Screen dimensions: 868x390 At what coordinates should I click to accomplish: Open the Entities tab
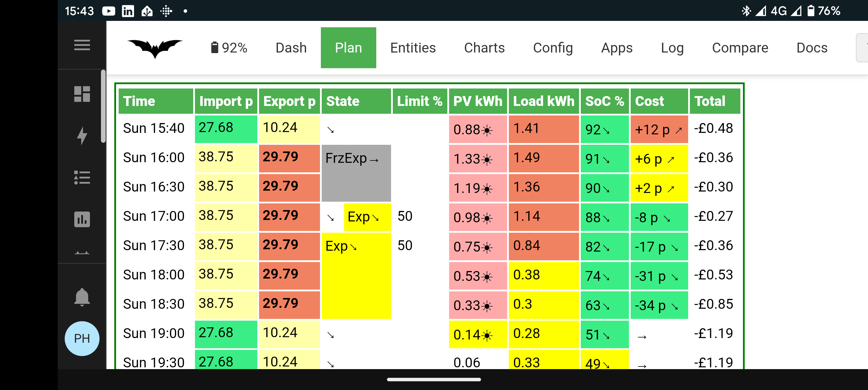413,48
